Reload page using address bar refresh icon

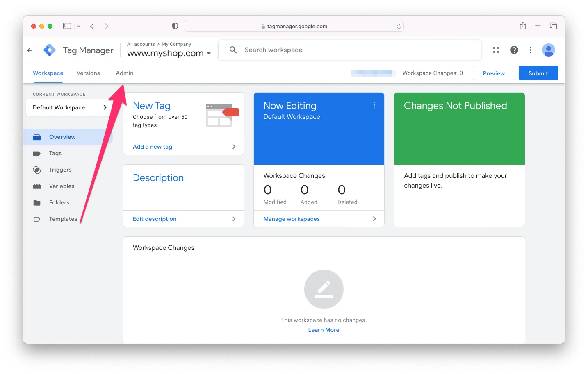[399, 26]
